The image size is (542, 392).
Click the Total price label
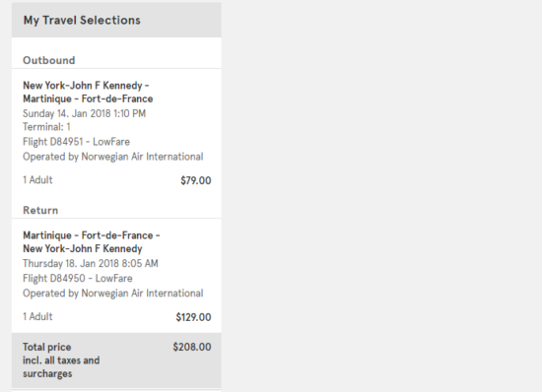click(x=47, y=347)
